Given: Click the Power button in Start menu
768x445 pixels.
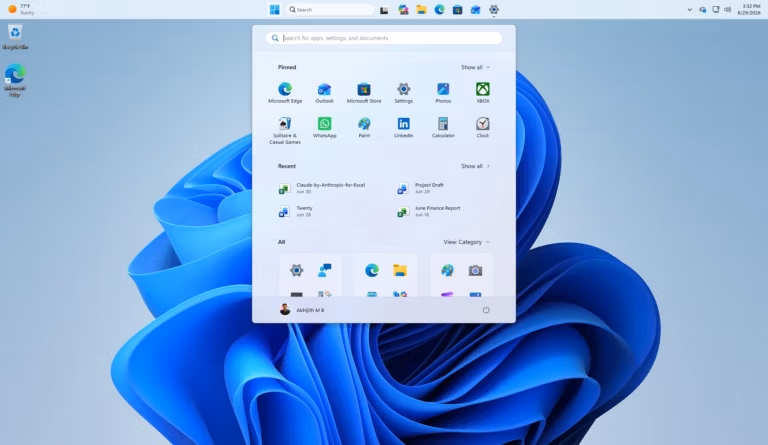Looking at the screenshot, I should [486, 310].
